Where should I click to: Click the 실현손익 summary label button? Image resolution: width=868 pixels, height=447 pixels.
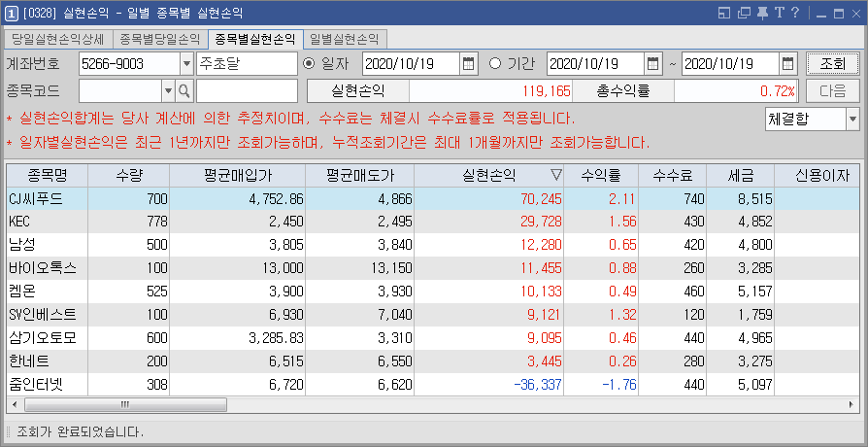[357, 90]
